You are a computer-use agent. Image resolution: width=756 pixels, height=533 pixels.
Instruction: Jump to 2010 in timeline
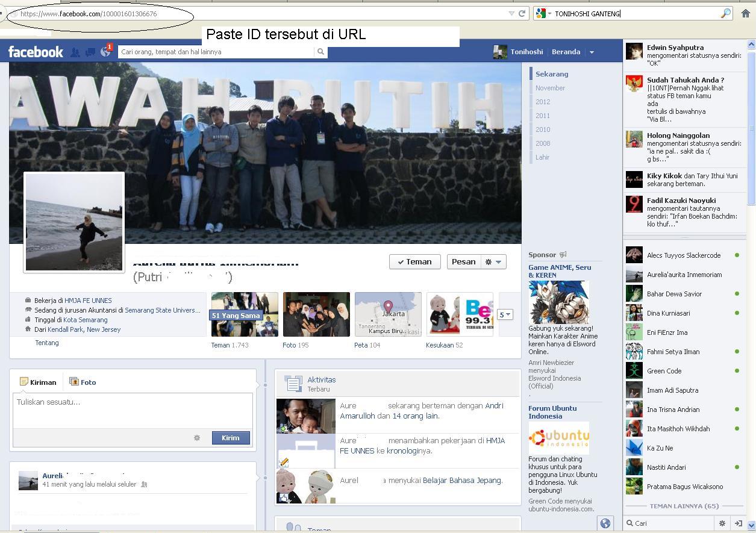click(x=543, y=129)
